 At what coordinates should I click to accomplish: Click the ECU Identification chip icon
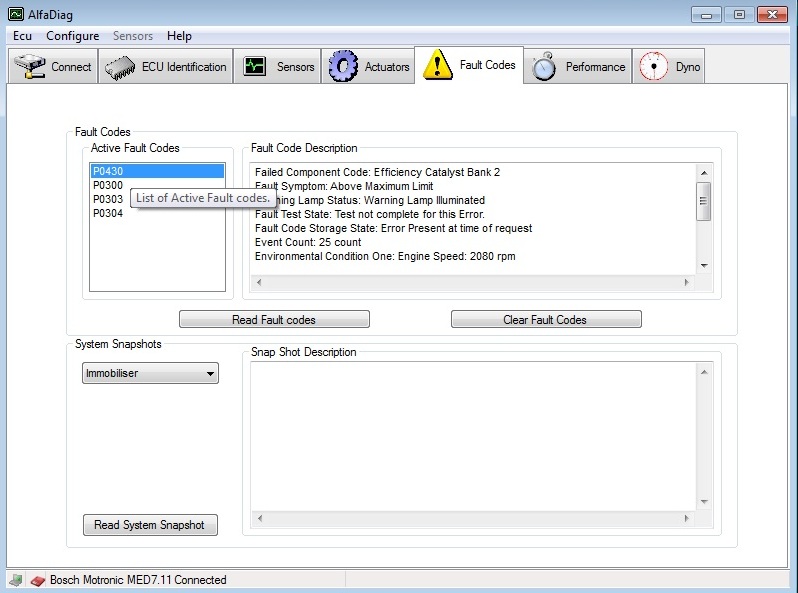click(120, 67)
